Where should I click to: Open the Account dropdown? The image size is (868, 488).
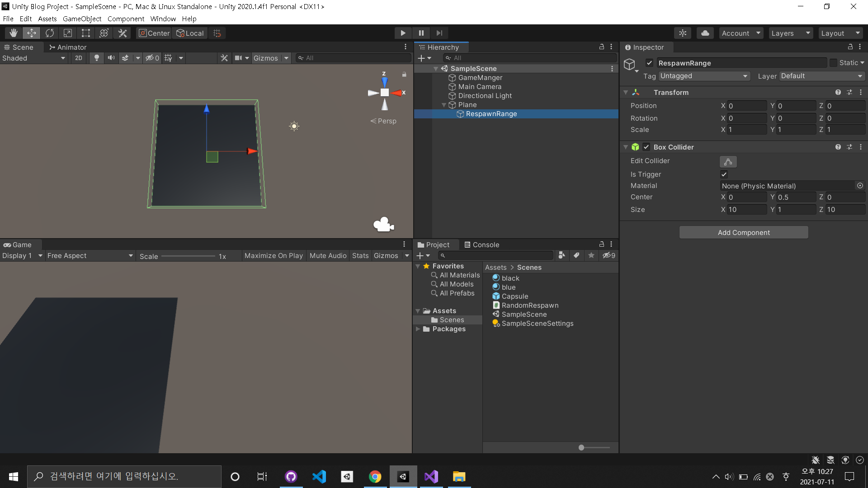(x=741, y=33)
